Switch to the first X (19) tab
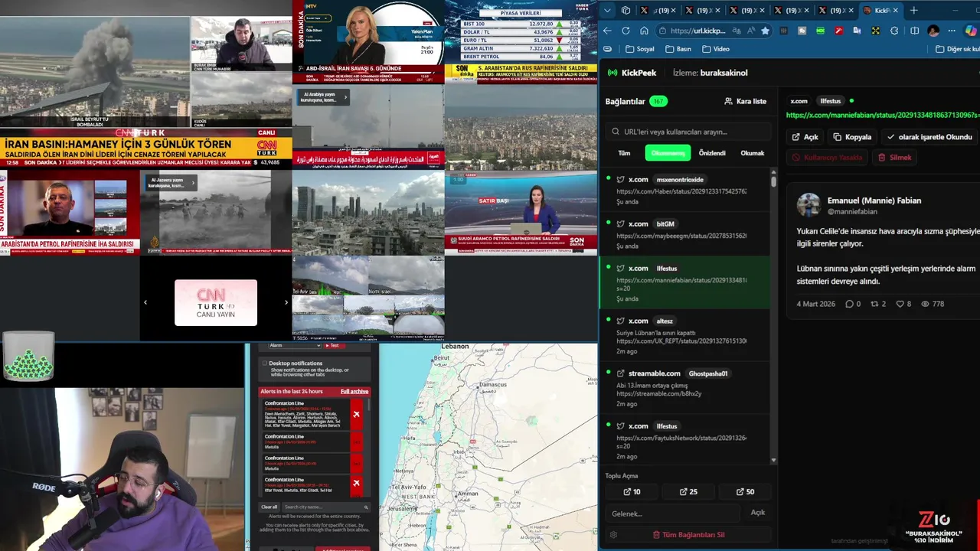The width and height of the screenshot is (980, 551). click(x=658, y=10)
